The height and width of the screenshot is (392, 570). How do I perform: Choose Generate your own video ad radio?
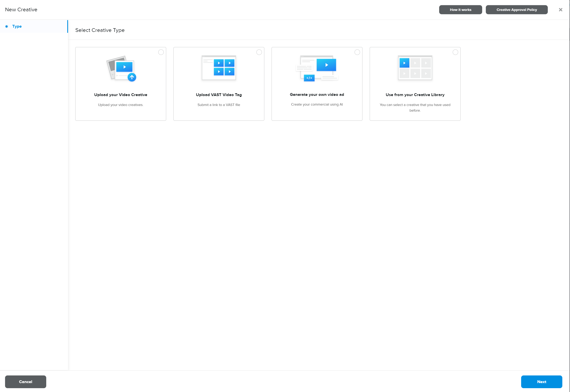(357, 52)
